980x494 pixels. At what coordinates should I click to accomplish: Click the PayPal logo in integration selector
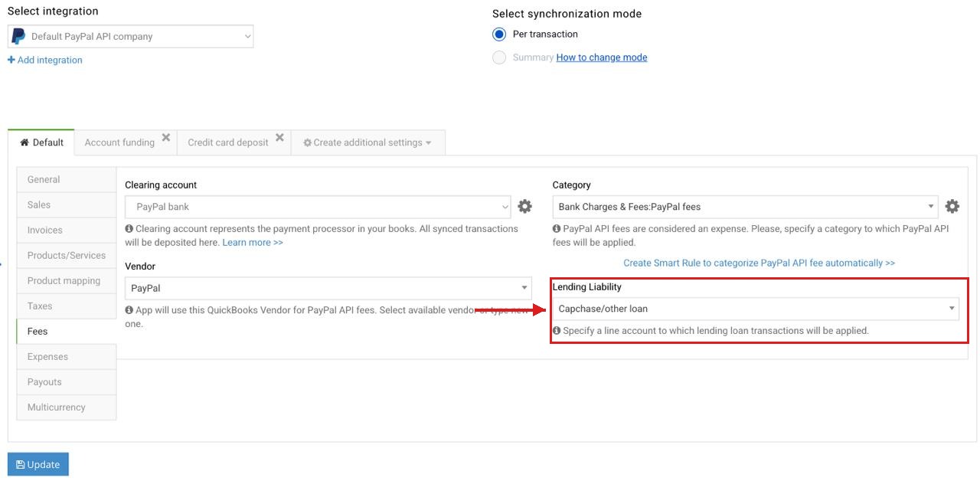(x=18, y=36)
